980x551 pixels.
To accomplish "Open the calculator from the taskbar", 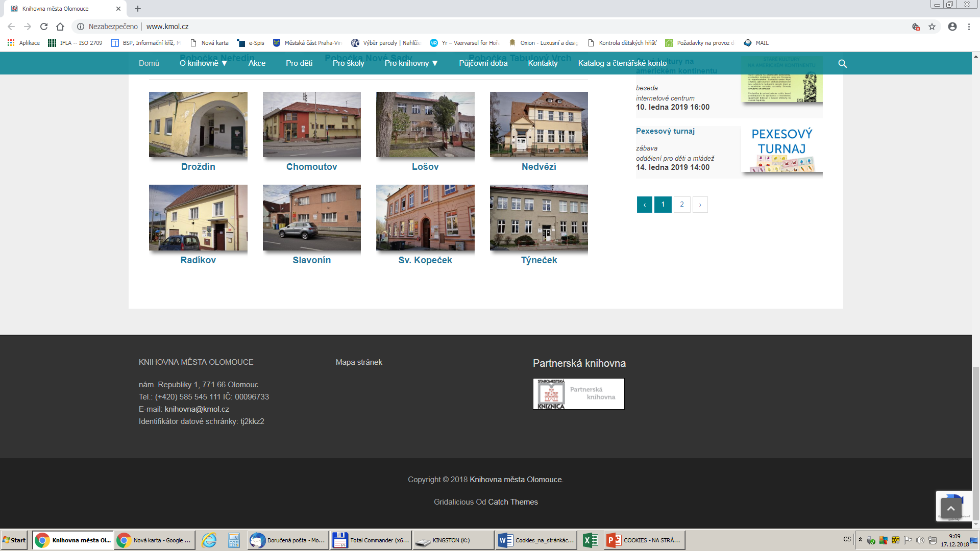I will 234,540.
